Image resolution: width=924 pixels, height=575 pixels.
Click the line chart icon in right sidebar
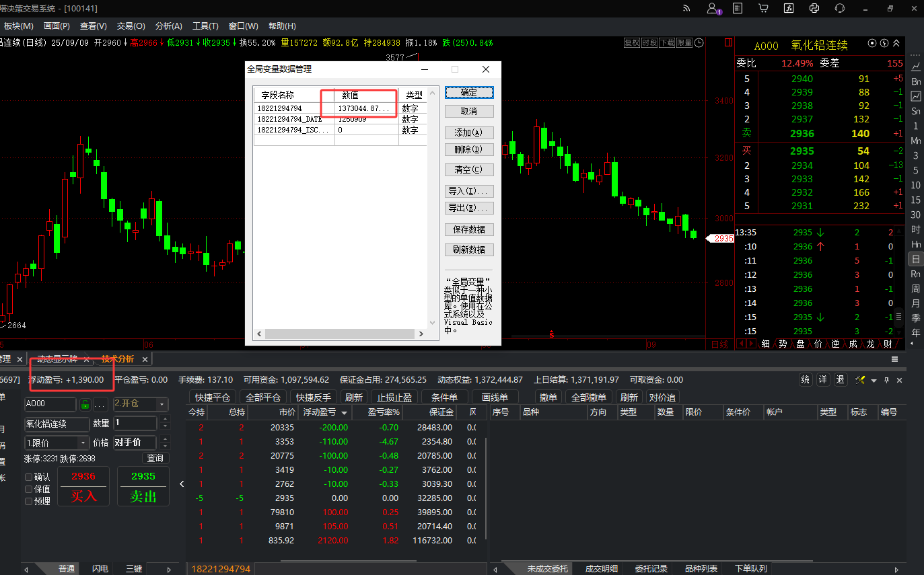916,67
